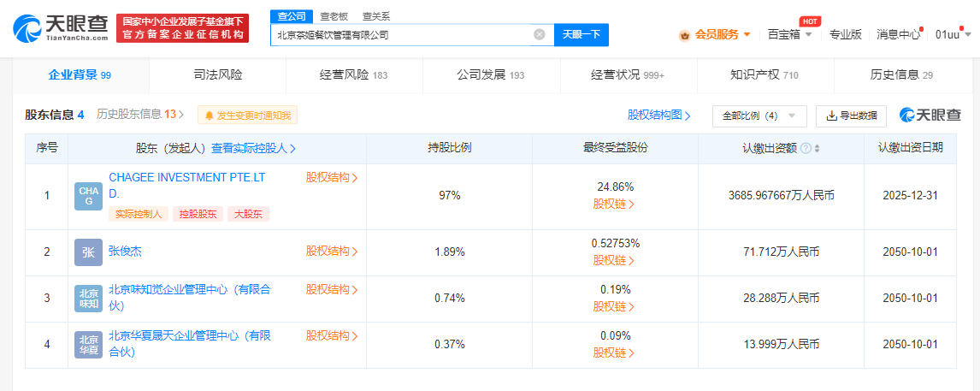This screenshot has width=980, height=391.
Task: Select the 经营风险 tab
Action: click(354, 75)
